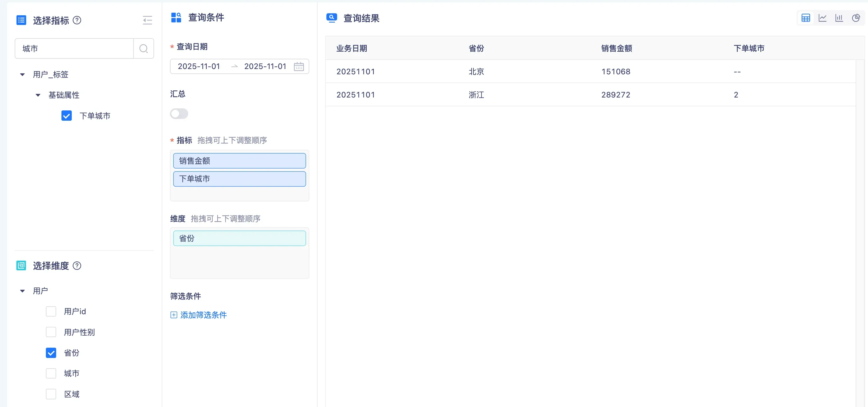Collapse the 用户_标签 tree node
This screenshot has height=407, width=868.
23,74
